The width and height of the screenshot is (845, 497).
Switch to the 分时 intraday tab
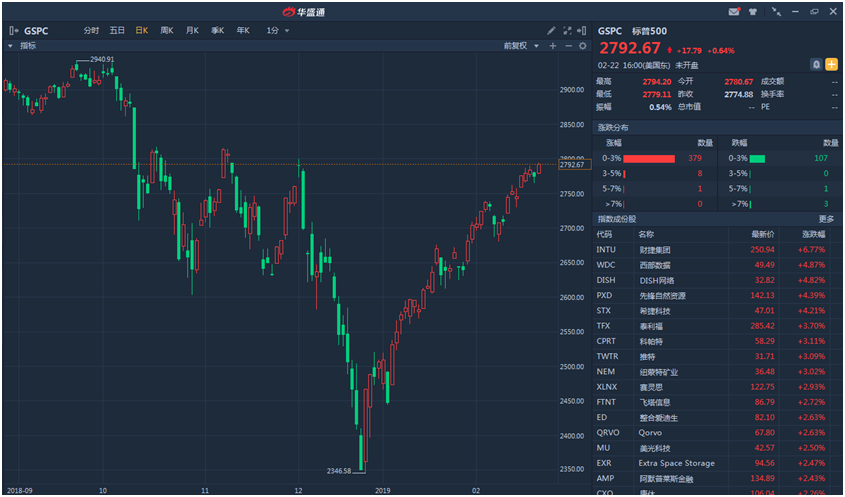91,30
